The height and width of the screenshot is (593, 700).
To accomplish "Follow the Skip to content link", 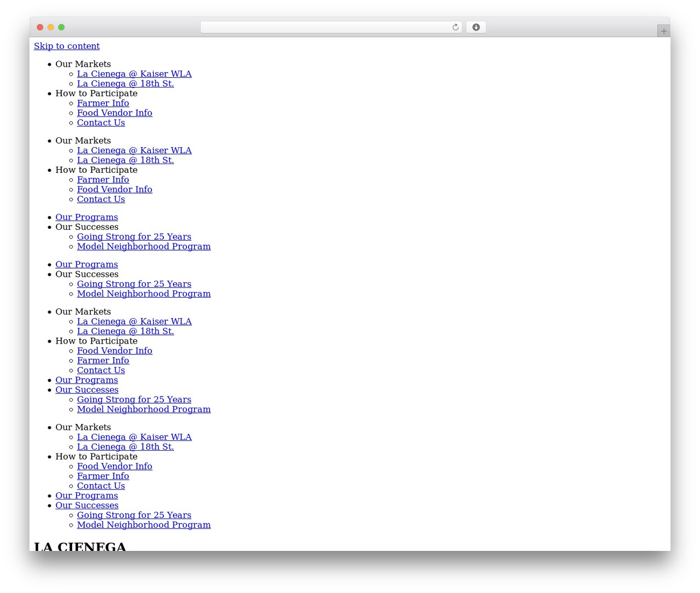I will [x=67, y=46].
